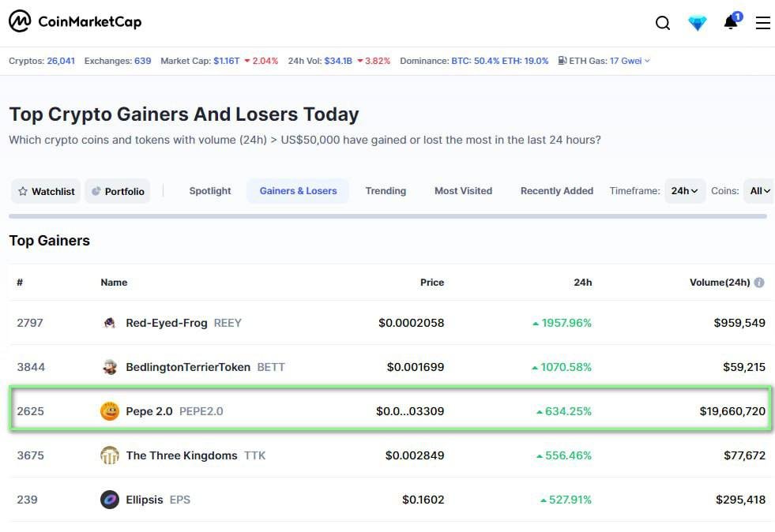The width and height of the screenshot is (775, 532).
Task: Open the search magnifier icon
Action: pos(662,23)
